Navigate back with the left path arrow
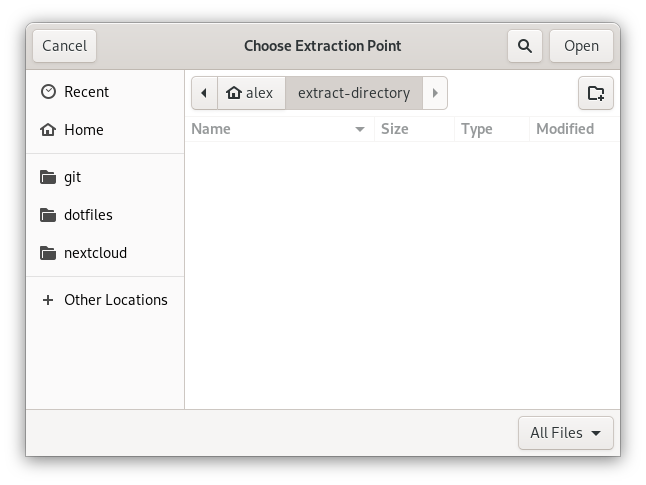The width and height of the screenshot is (646, 485). pos(204,93)
